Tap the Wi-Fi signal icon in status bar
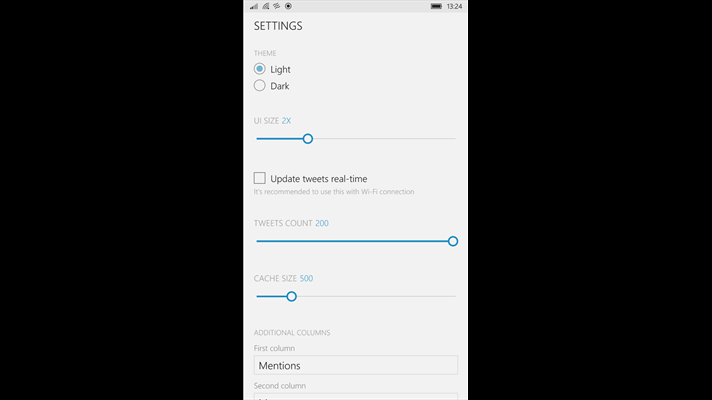 266,6
